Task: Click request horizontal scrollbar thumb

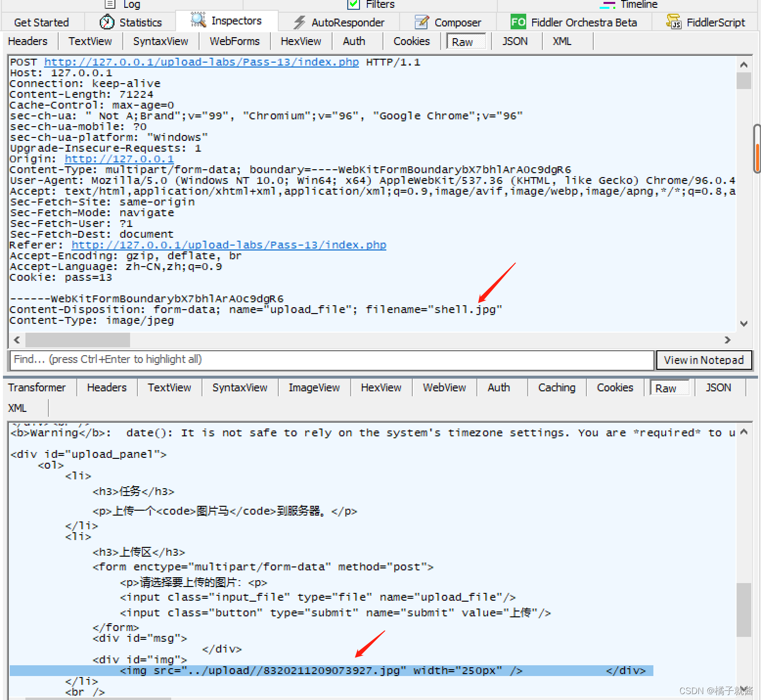Action: point(78,339)
